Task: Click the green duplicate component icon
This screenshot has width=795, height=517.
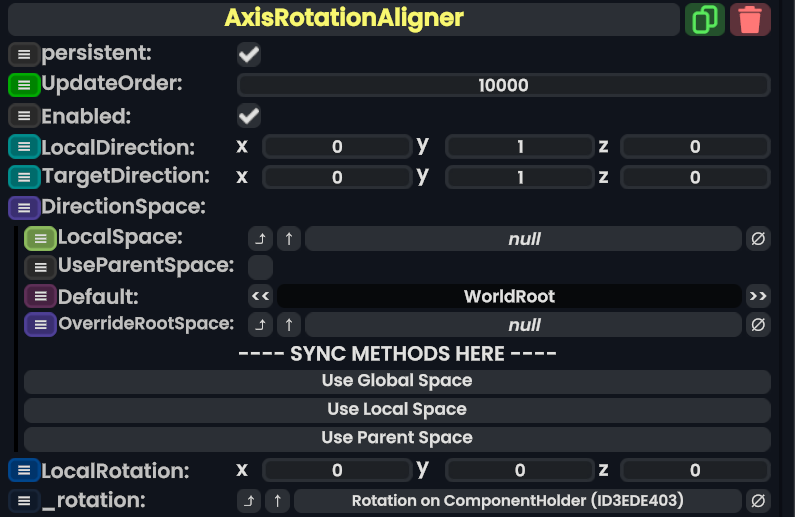Action: [x=705, y=19]
